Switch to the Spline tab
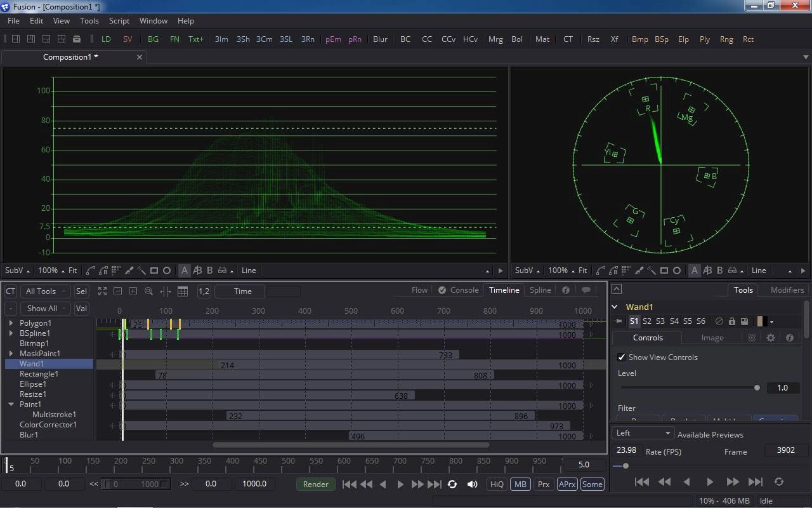Viewport: 812px width, 508px height. [x=540, y=290]
